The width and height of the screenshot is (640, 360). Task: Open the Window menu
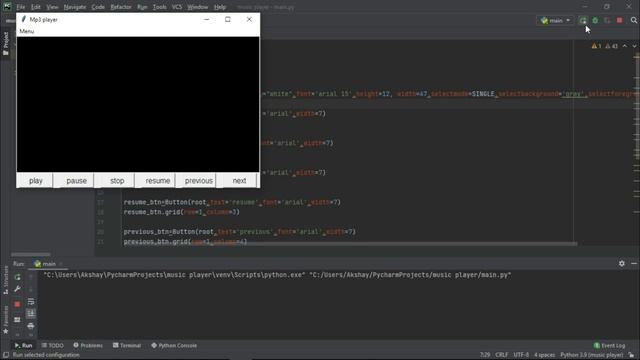(198, 7)
